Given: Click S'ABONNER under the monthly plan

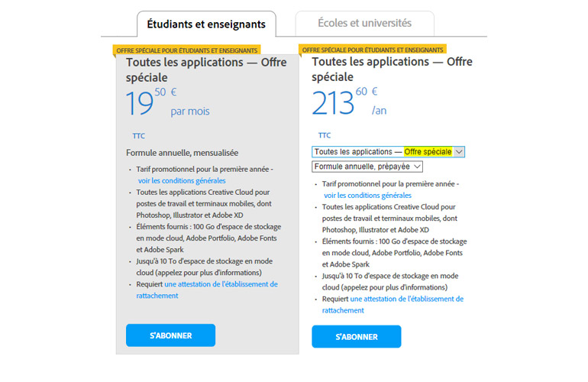Looking at the screenshot, I should (x=170, y=335).
